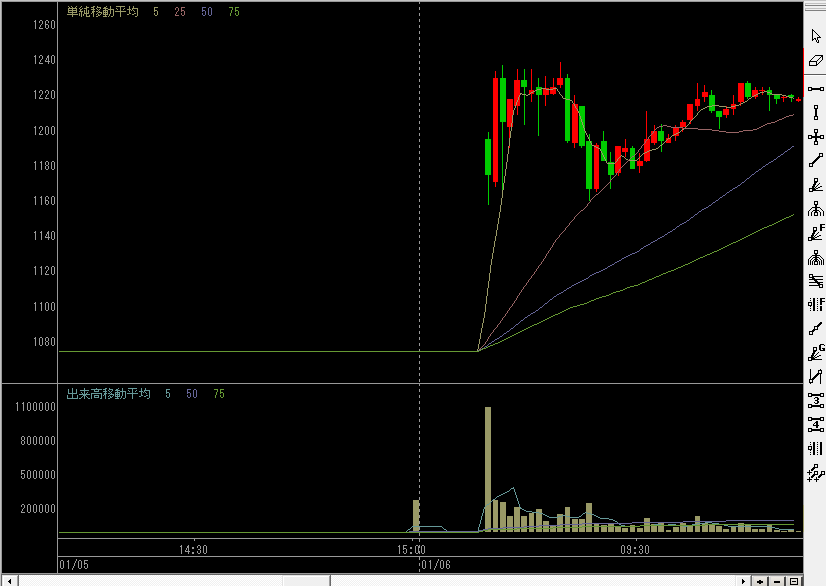Image resolution: width=826 pixels, height=586 pixels.
Task: Select the three-point line tool
Action: (x=815, y=329)
